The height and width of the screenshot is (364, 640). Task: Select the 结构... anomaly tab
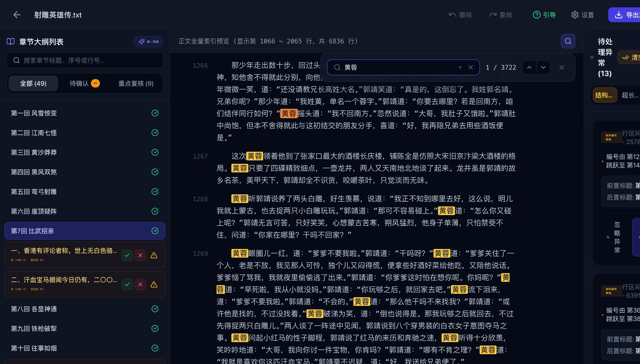(605, 95)
